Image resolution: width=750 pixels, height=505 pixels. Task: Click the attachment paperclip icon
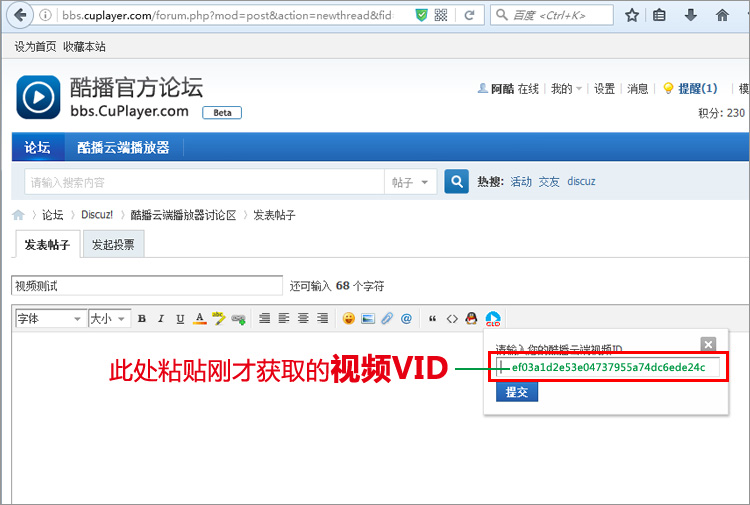tap(387, 319)
